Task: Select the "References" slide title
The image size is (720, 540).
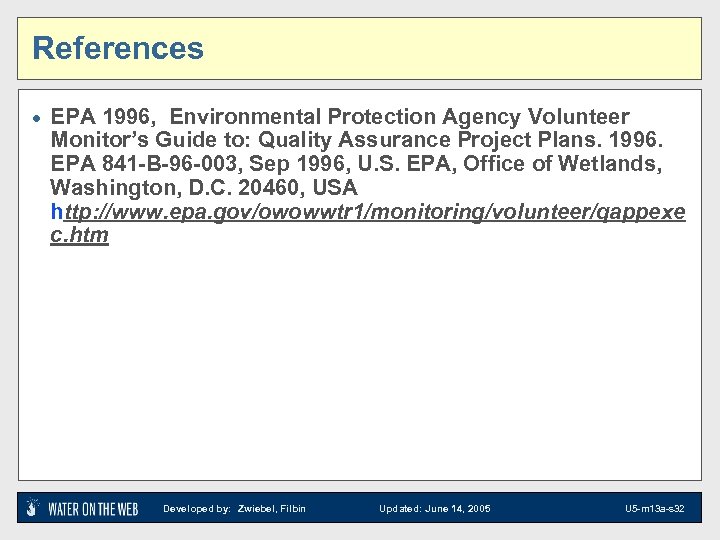Action: click(118, 48)
